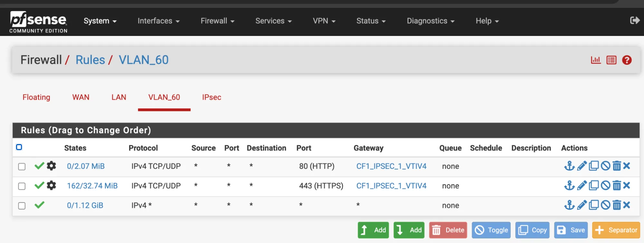The image size is (644, 243).
Task: Open the IPsec rules tab
Action: tap(212, 97)
